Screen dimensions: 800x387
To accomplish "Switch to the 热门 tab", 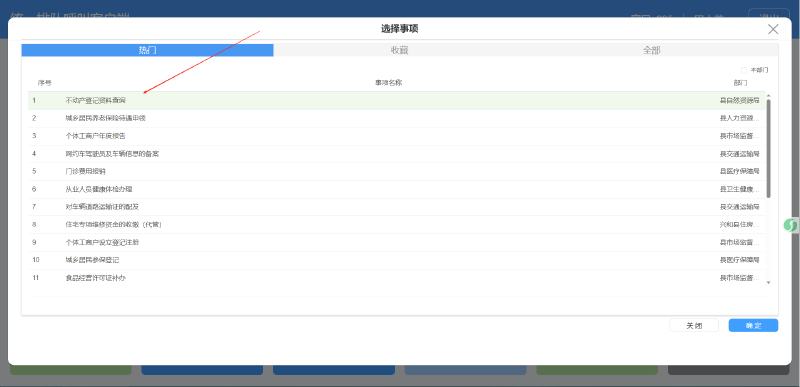I will click(x=147, y=50).
